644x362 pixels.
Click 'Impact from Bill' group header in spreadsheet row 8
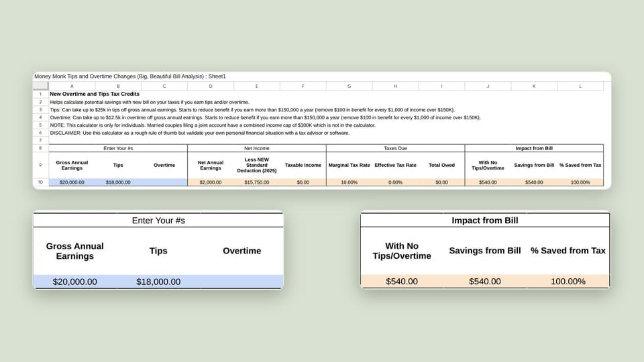[x=534, y=148]
